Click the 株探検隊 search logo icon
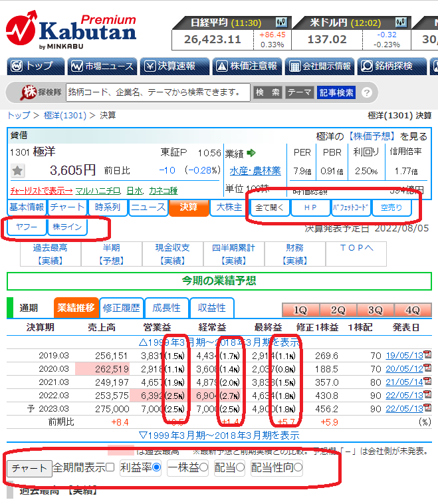This screenshot has height=504, width=438. coord(41,92)
